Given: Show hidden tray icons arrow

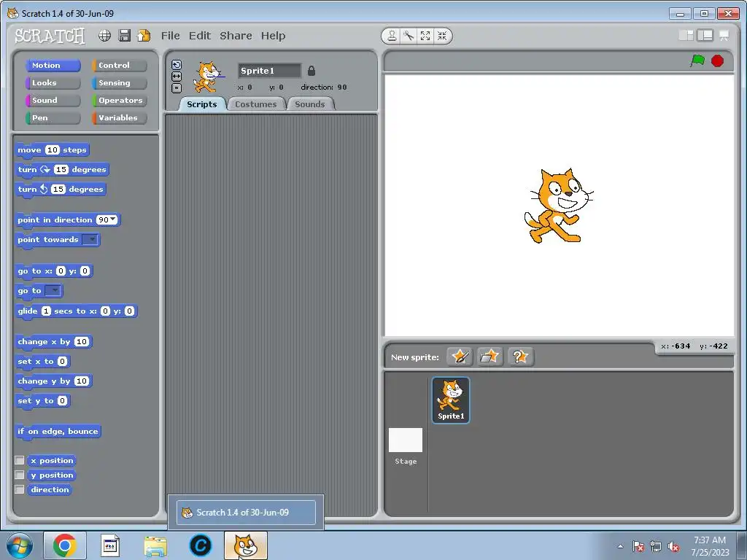Looking at the screenshot, I should [620, 547].
